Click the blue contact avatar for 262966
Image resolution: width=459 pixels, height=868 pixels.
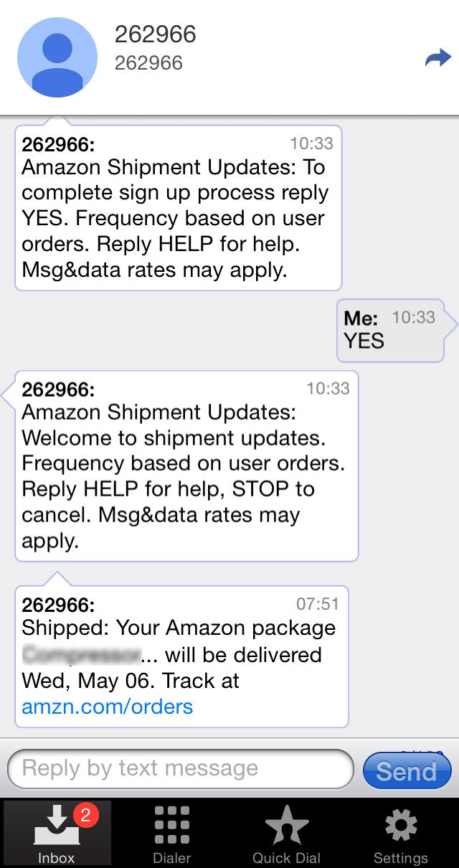(x=57, y=57)
